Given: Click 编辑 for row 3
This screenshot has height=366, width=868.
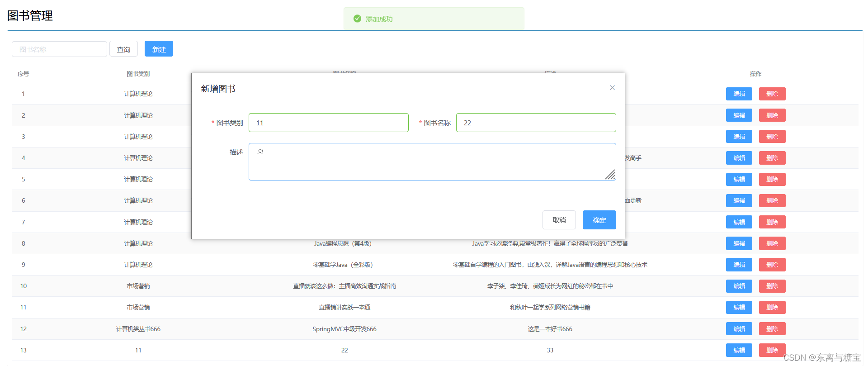Looking at the screenshot, I should 739,137.
